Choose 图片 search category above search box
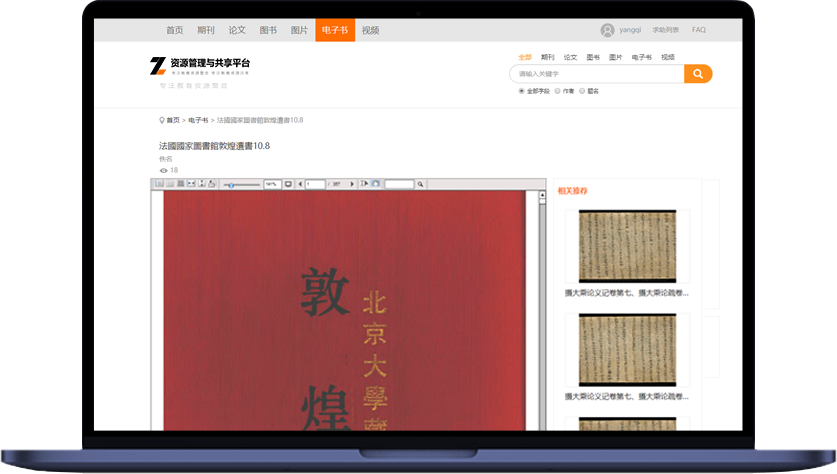This screenshot has width=837, height=474. [615, 57]
